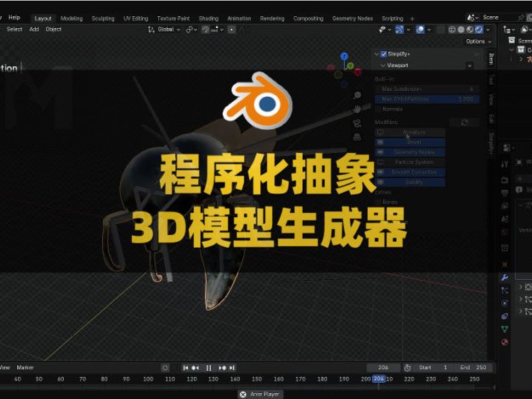
Task: Jump to timeline end frame
Action: pos(232,368)
